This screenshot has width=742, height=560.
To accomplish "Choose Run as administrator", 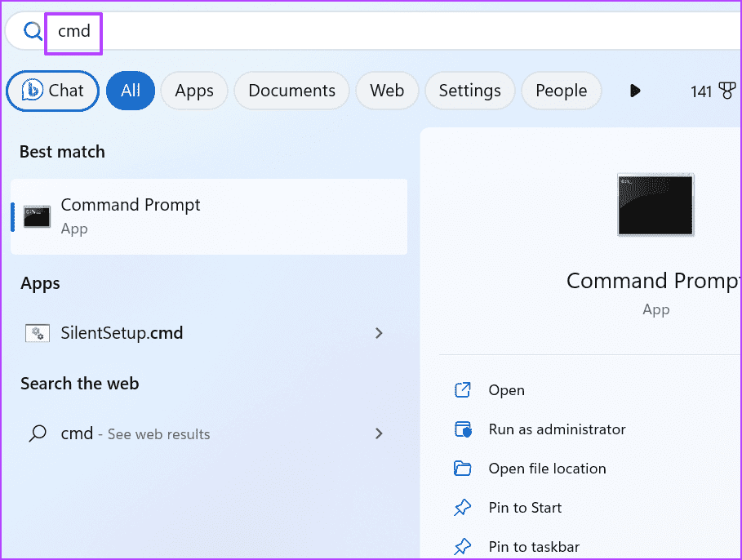I will click(557, 429).
